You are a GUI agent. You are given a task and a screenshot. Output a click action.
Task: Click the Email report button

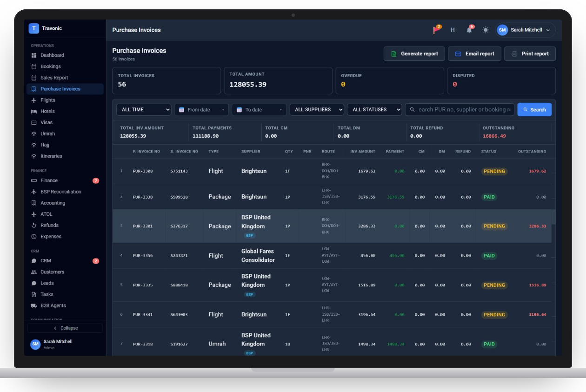[474, 54]
